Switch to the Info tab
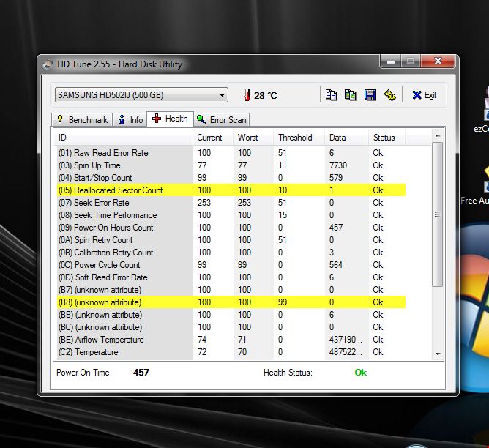The height and width of the screenshot is (448, 489). (x=131, y=120)
